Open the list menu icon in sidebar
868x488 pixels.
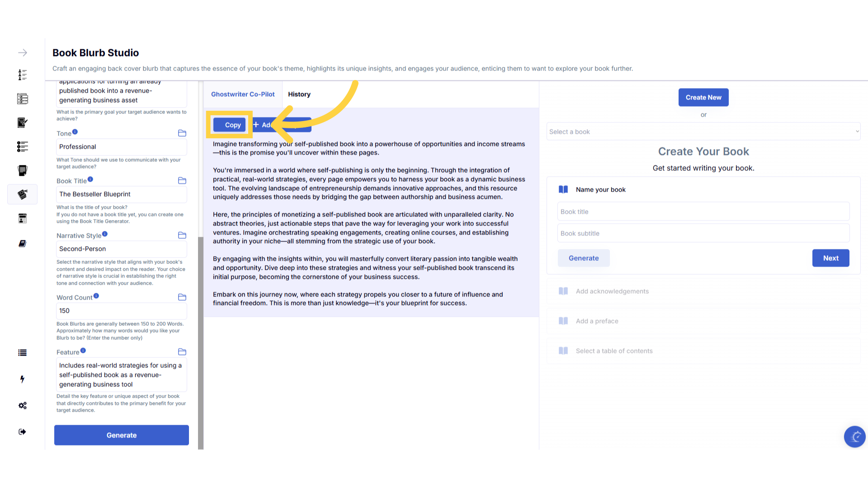click(x=22, y=353)
